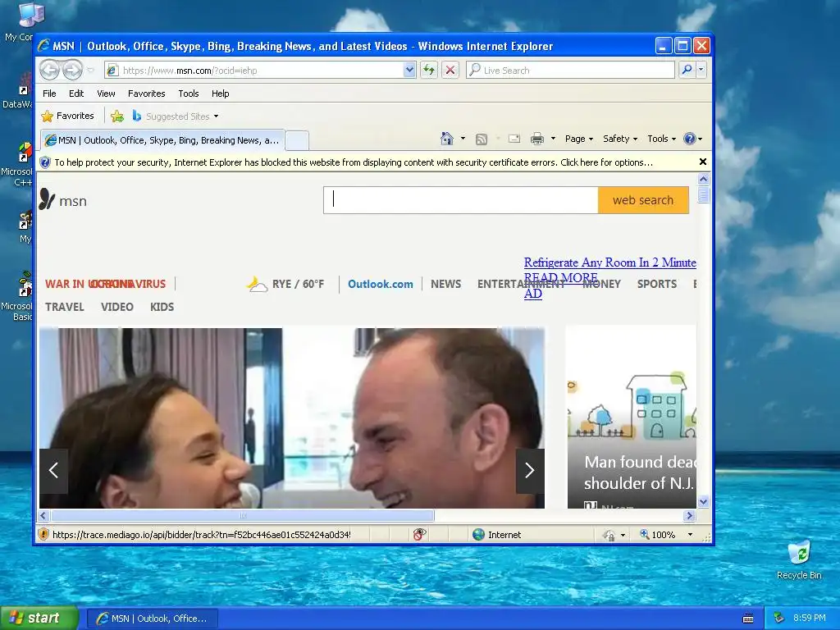Refresh the page with the green arrows icon
This screenshot has width=840, height=630.
(429, 70)
